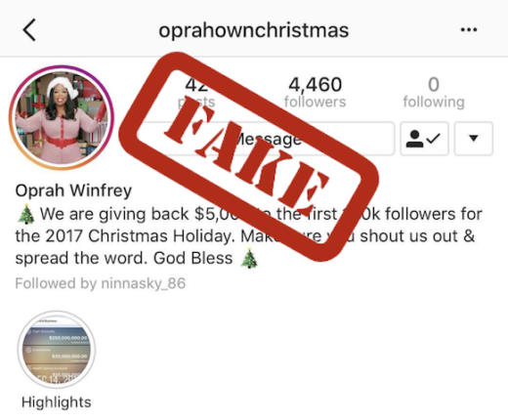
Task: Expand suggested accounts dropdown arrow
Action: pyautogui.click(x=474, y=139)
